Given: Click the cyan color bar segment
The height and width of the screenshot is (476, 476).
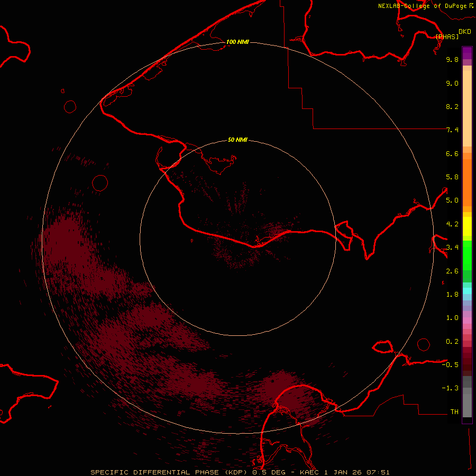Looking at the screenshot, I should click(467, 291).
